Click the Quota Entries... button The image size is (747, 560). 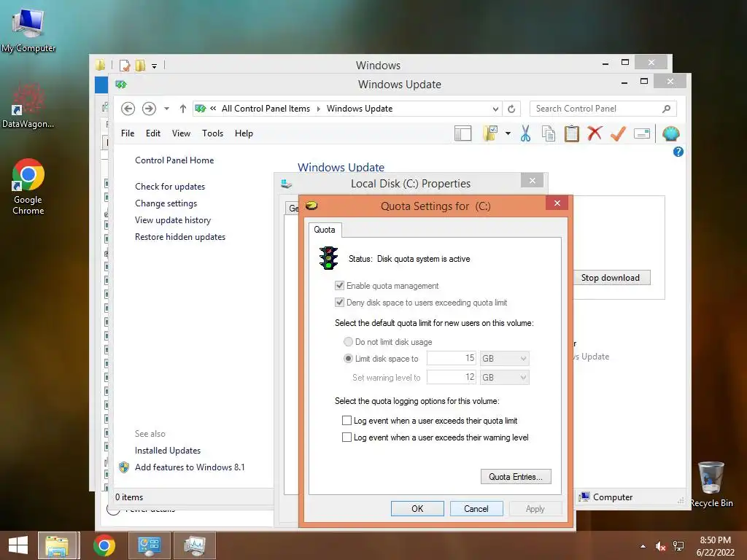(516, 477)
